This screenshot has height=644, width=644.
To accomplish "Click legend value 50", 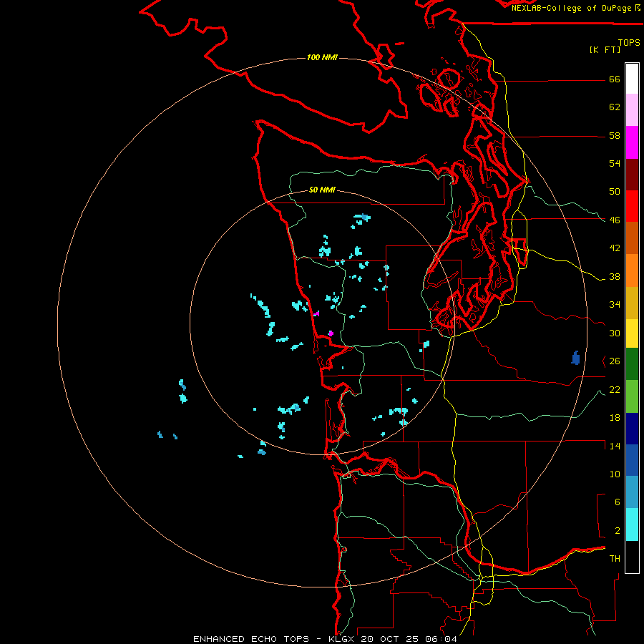I will coord(615,192).
